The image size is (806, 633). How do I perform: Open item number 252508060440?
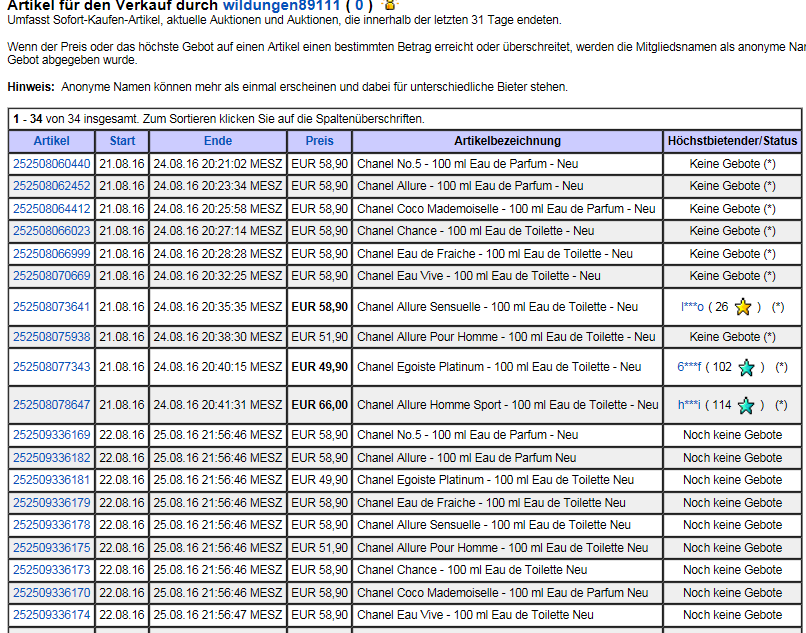[51, 164]
